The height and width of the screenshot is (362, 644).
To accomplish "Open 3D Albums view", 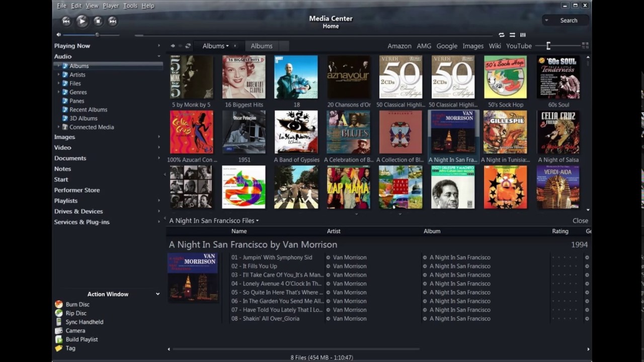I will 83,118.
